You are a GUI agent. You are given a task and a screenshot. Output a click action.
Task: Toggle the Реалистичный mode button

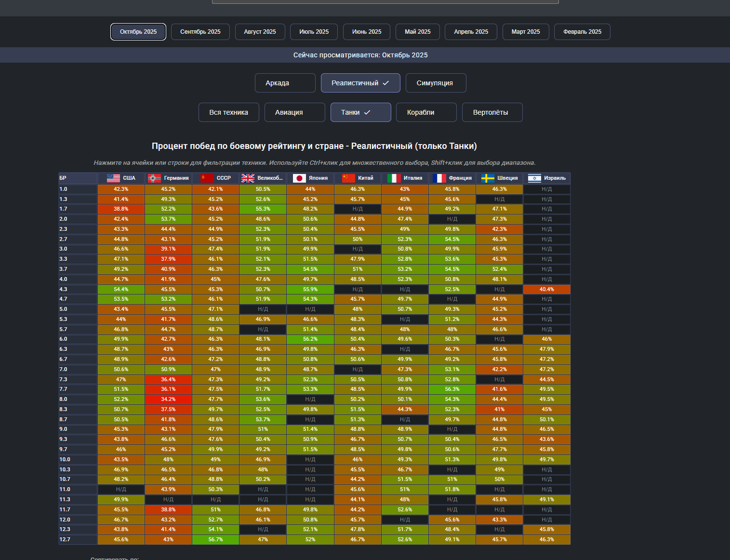point(360,83)
